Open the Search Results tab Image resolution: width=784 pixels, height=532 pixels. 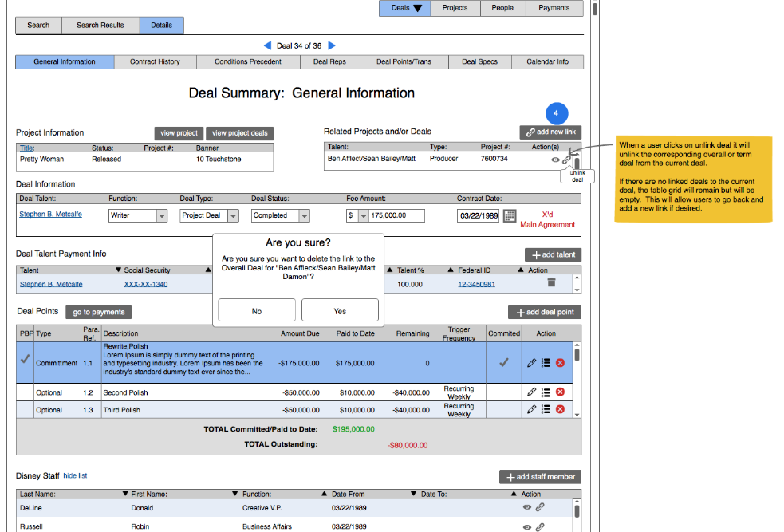point(100,25)
